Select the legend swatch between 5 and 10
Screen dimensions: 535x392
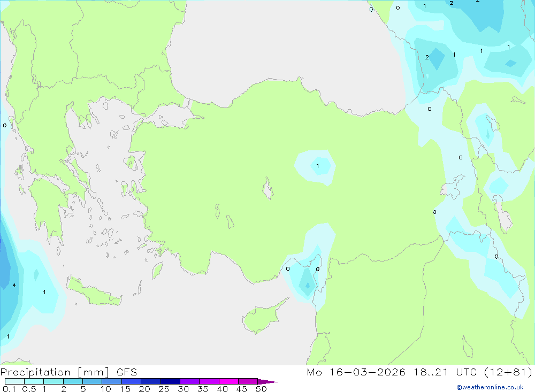click(x=92, y=381)
